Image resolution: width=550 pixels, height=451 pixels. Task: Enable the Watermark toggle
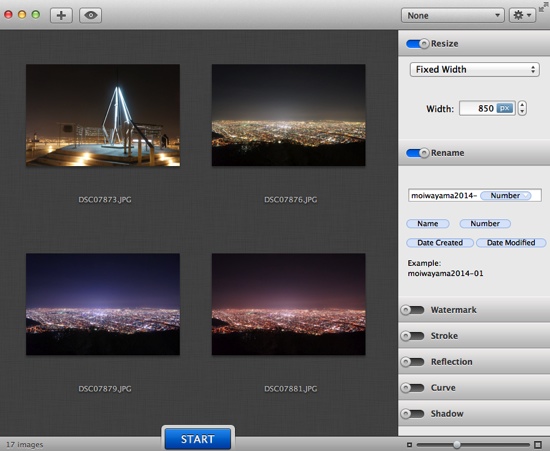pyautogui.click(x=412, y=310)
